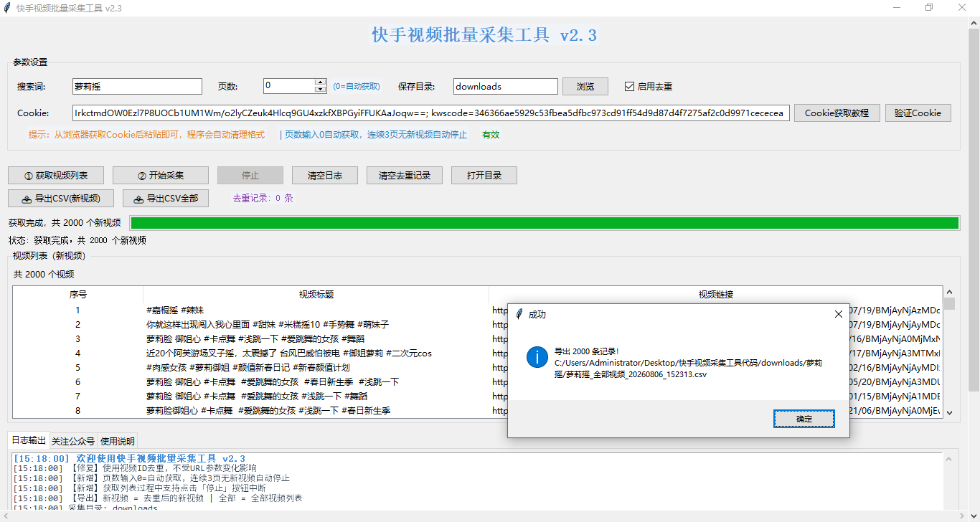This screenshot has height=522, width=980.
Task: Decrease page count with stepper down arrow
Action: 321,90
